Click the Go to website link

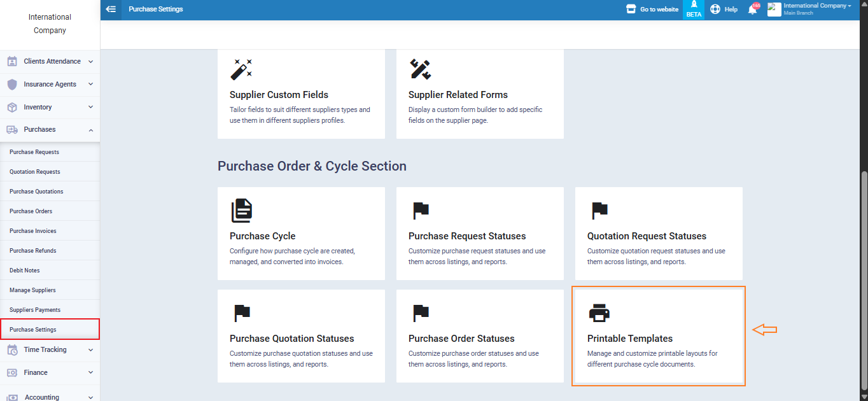(652, 10)
